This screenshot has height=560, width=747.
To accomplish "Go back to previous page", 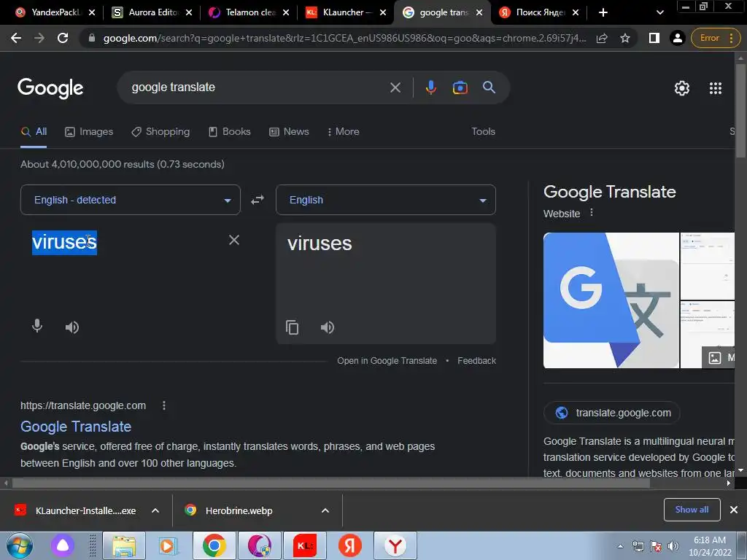I will [16, 38].
